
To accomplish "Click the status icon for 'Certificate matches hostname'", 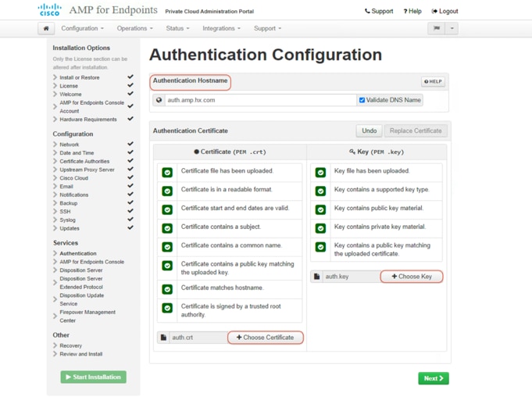I will coord(167,289).
